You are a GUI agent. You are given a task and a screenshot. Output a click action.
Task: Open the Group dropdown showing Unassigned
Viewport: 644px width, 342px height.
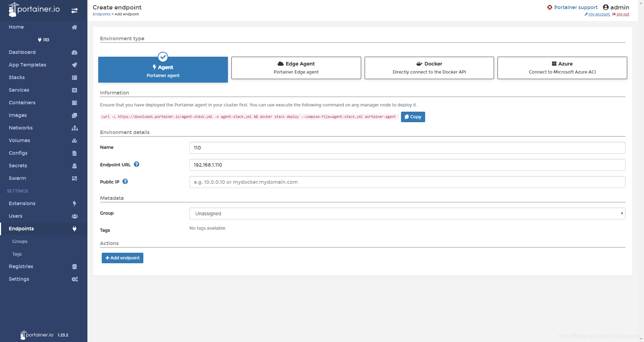407,214
